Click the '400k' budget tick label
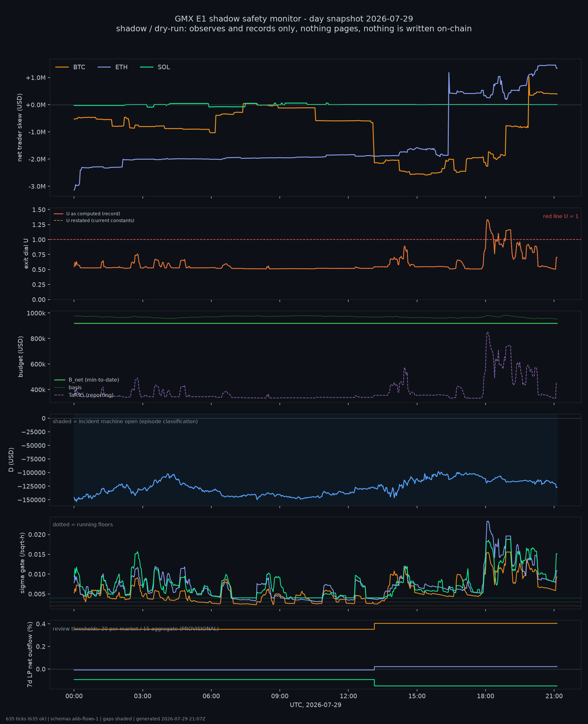Viewport: 588px width, 724px height. tap(38, 389)
